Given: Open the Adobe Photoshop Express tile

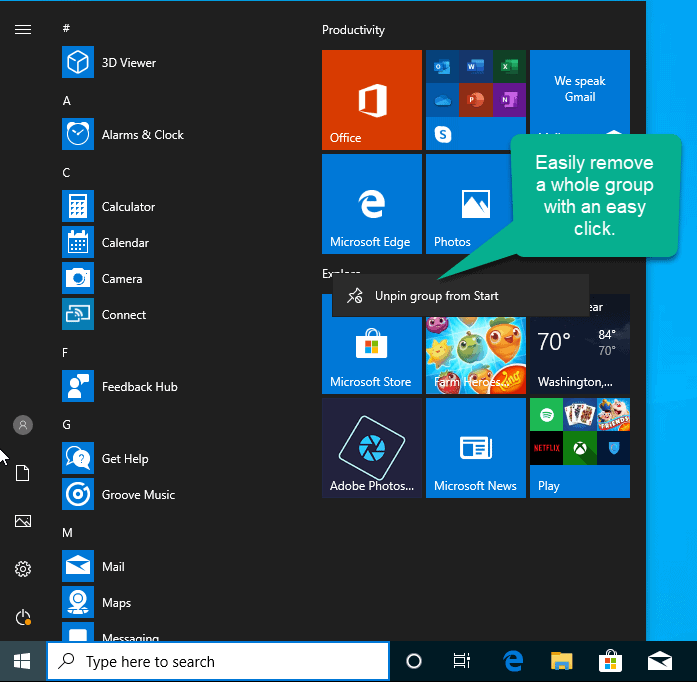Looking at the screenshot, I should (372, 448).
